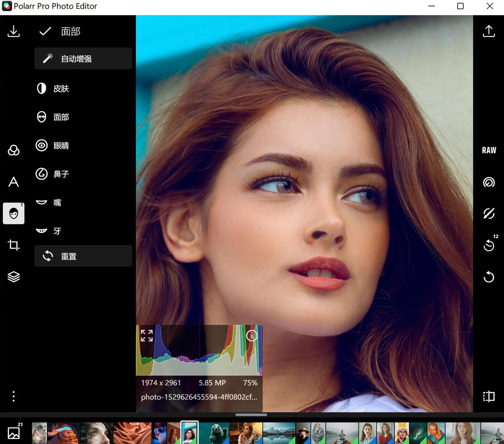This screenshot has height=444, width=504.
Task: Click the Polarr app logo icon
Action: coord(7,6)
